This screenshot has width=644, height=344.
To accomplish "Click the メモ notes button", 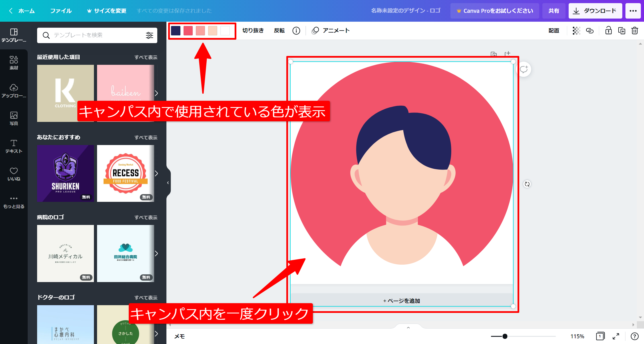I will [x=180, y=336].
